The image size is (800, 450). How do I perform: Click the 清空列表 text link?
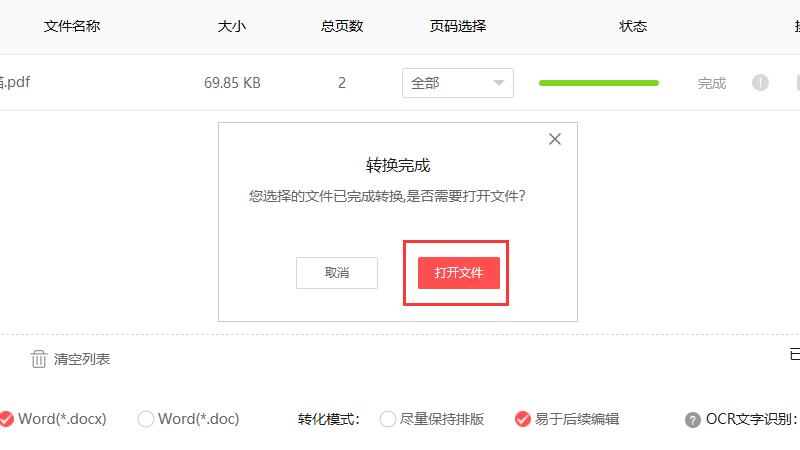82,359
